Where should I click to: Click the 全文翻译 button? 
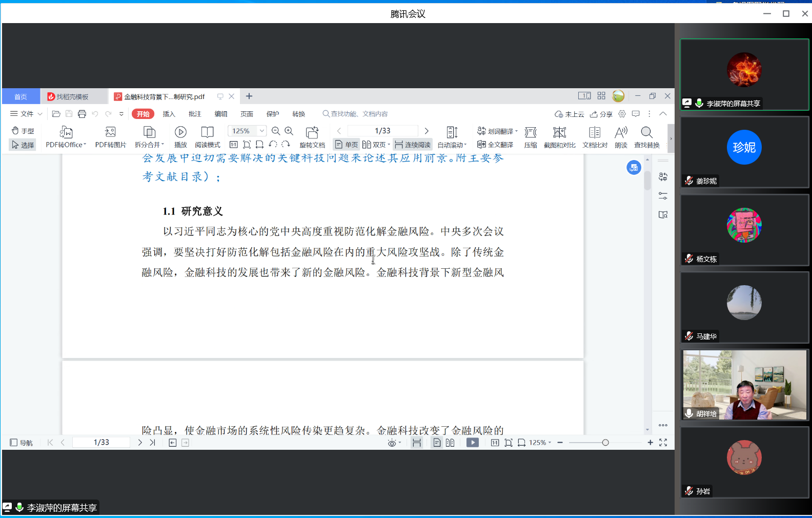495,145
